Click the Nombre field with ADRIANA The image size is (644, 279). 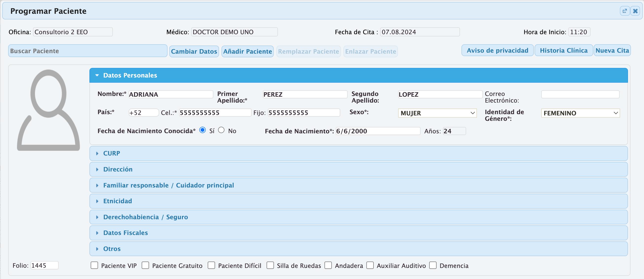[x=171, y=94]
